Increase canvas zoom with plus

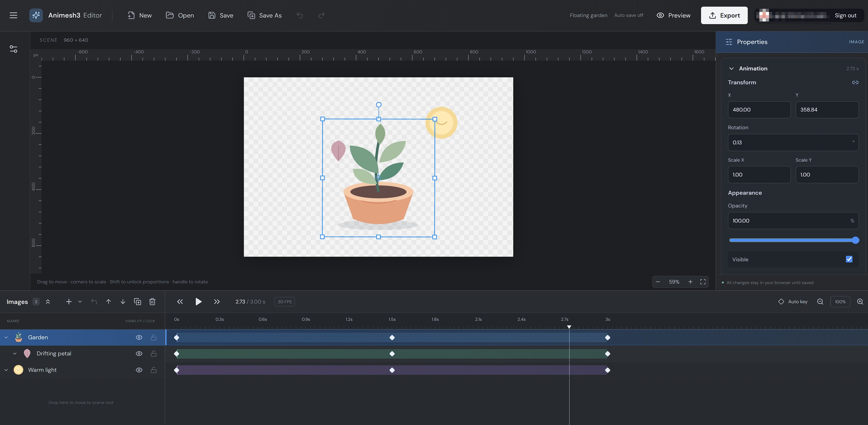click(690, 282)
